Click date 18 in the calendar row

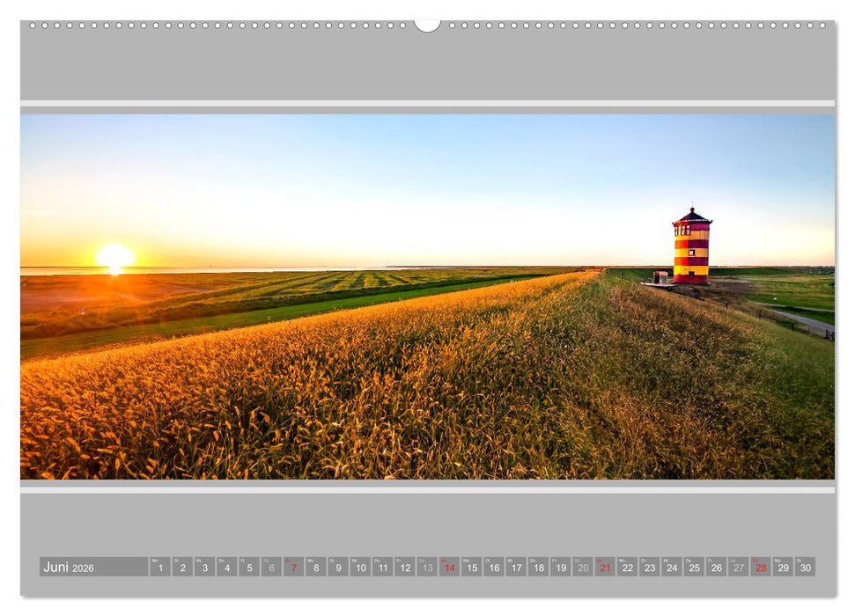coord(538,568)
